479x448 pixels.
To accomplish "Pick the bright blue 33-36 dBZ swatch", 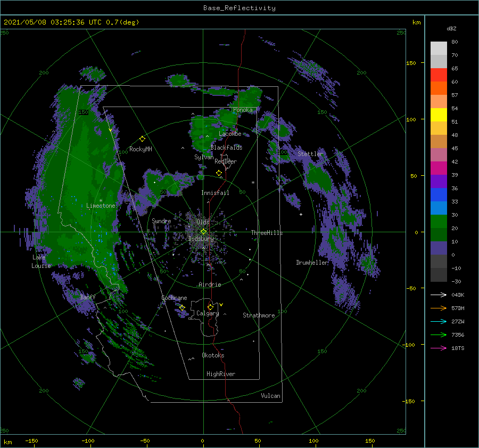I will [439, 195].
